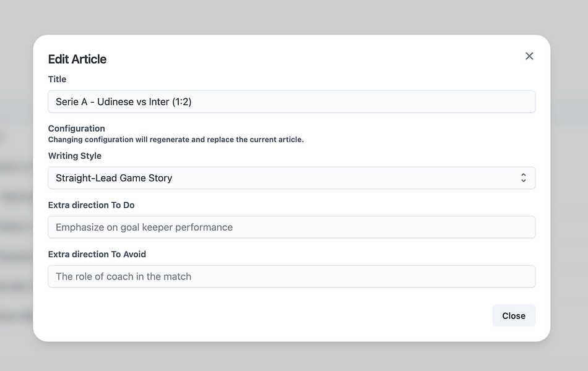Focus the Title input field

tap(359, 102)
